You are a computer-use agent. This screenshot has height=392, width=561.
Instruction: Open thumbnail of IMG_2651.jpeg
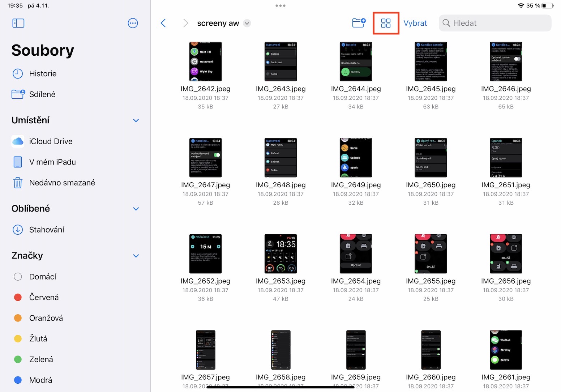(506, 158)
